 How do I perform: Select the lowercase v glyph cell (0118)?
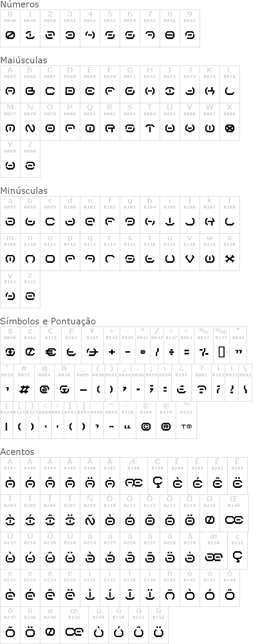pos(190,252)
